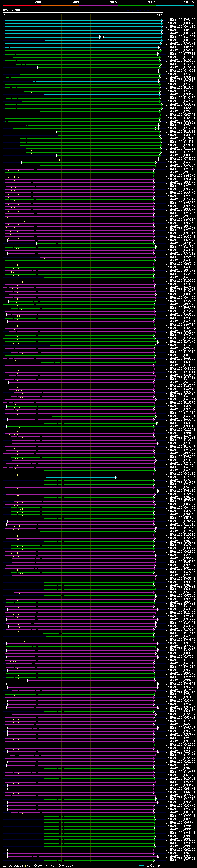Select UniRef100_Q2QTJ7 label

click(180, 751)
